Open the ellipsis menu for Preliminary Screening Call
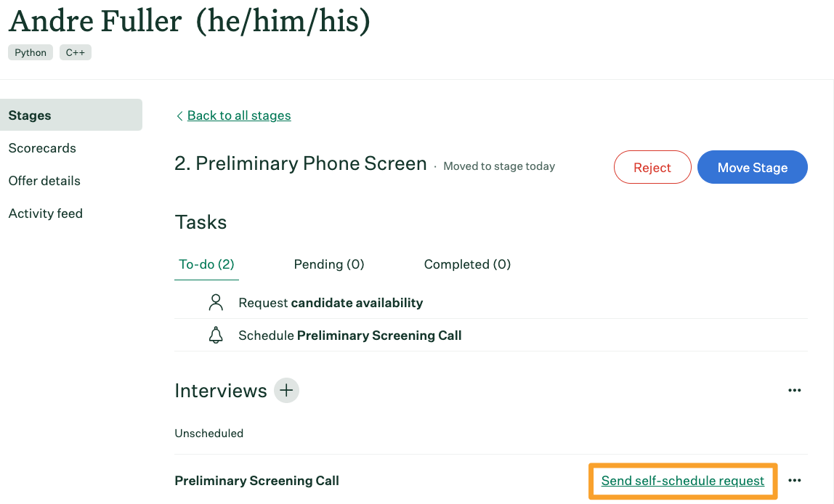 pyautogui.click(x=794, y=480)
